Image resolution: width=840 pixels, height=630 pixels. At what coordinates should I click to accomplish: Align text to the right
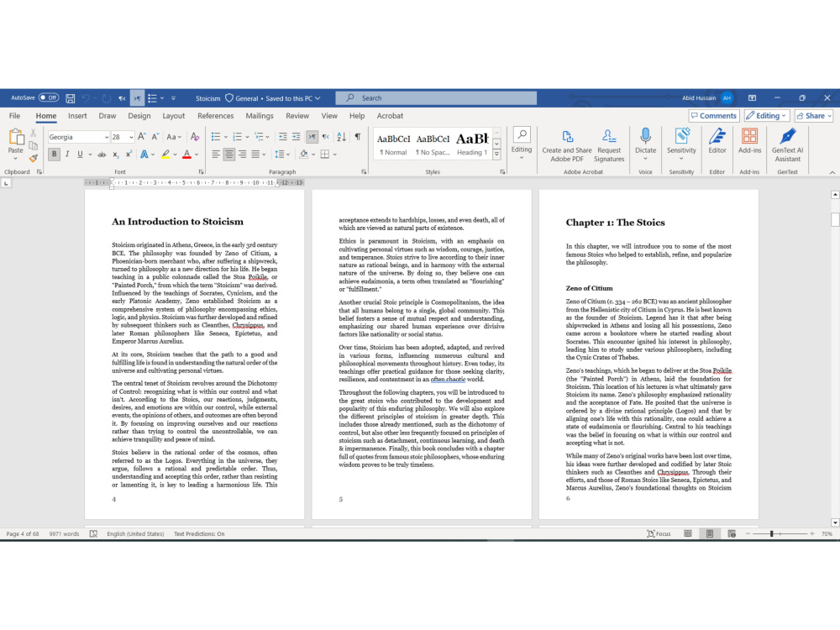243,155
